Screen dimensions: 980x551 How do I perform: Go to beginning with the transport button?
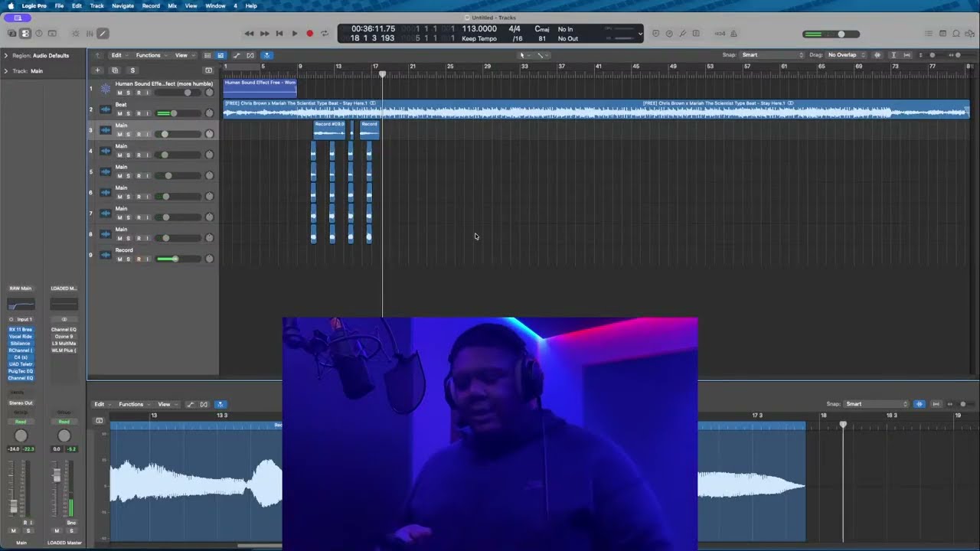[279, 34]
